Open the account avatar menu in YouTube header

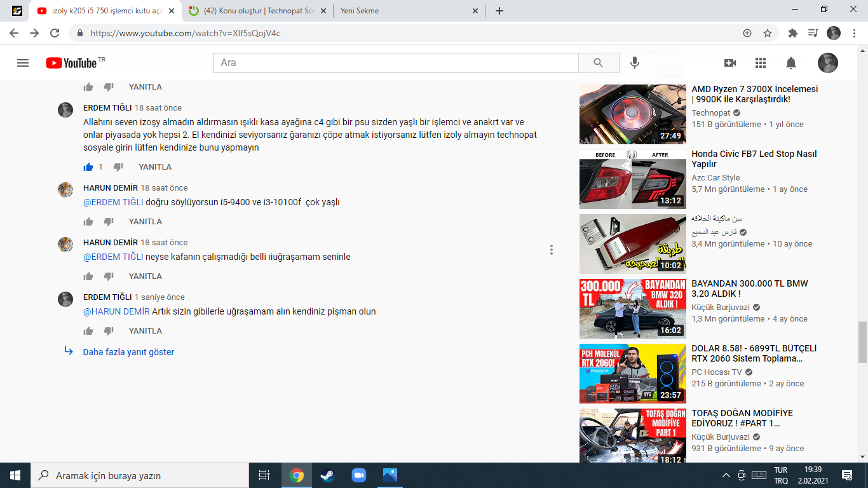[827, 63]
